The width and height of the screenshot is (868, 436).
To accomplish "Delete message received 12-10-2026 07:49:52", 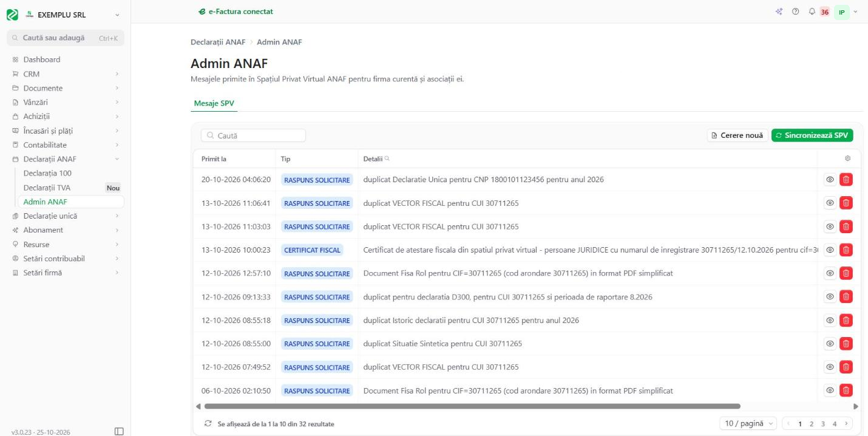I will pos(846,367).
